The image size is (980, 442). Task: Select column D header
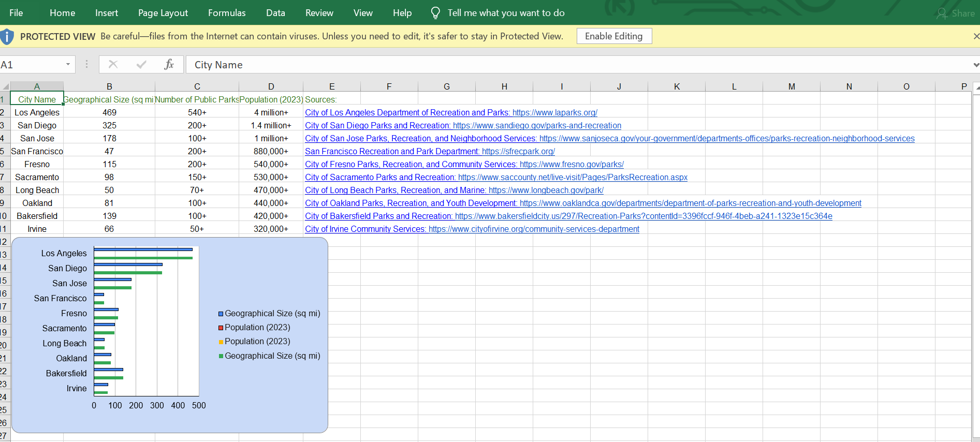271,86
